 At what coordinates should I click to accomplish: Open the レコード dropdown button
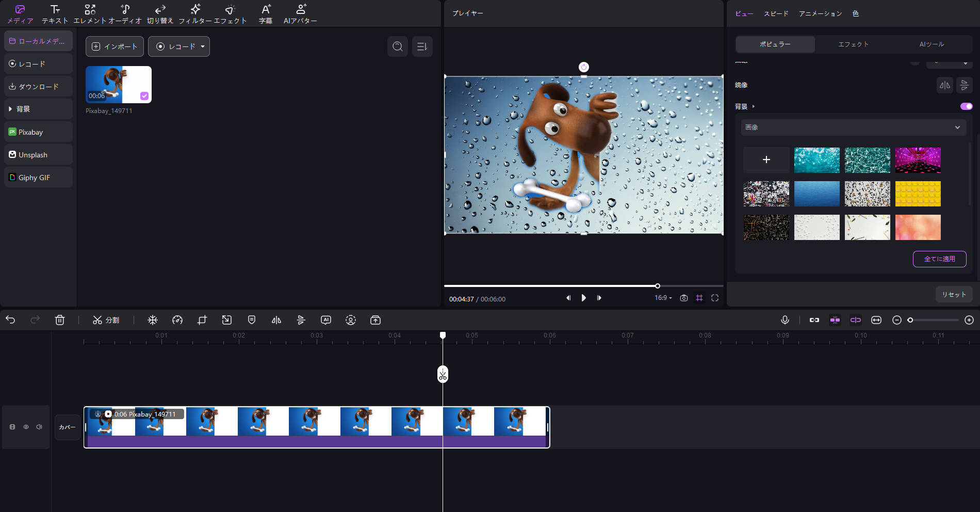[x=179, y=46]
